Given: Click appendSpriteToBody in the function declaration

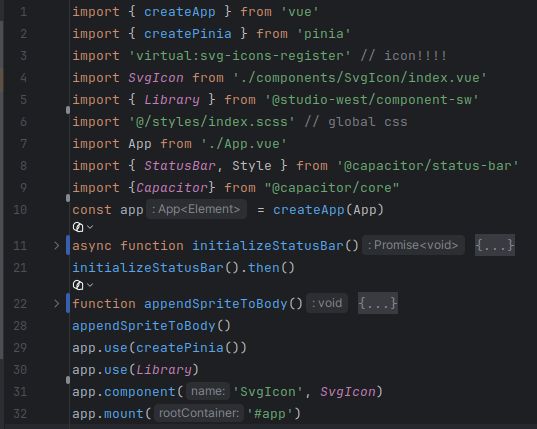Looking at the screenshot, I should [215, 304].
